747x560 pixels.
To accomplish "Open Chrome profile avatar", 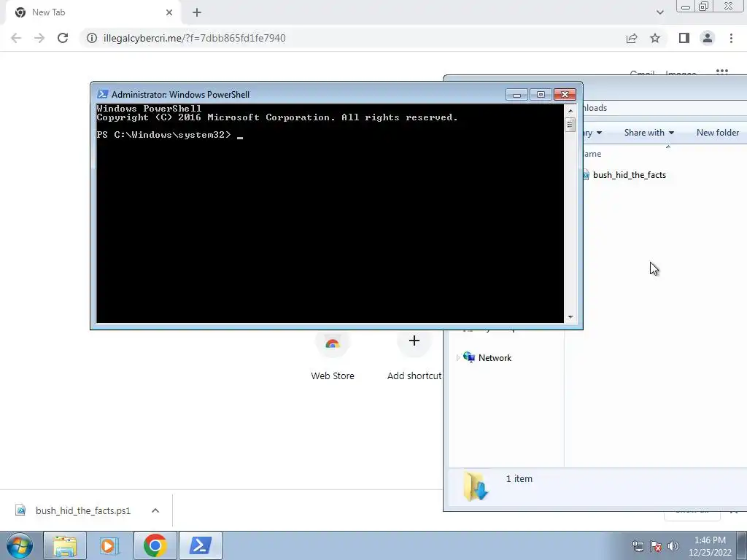I will (708, 38).
